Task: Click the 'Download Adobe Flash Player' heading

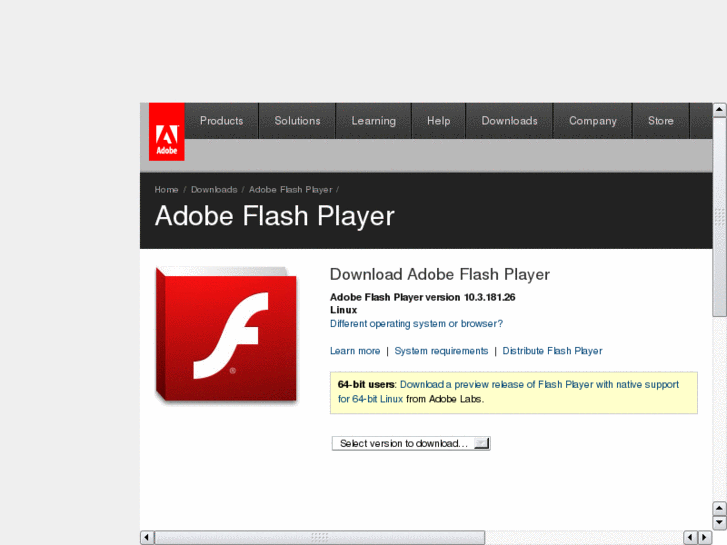Action: tap(440, 275)
